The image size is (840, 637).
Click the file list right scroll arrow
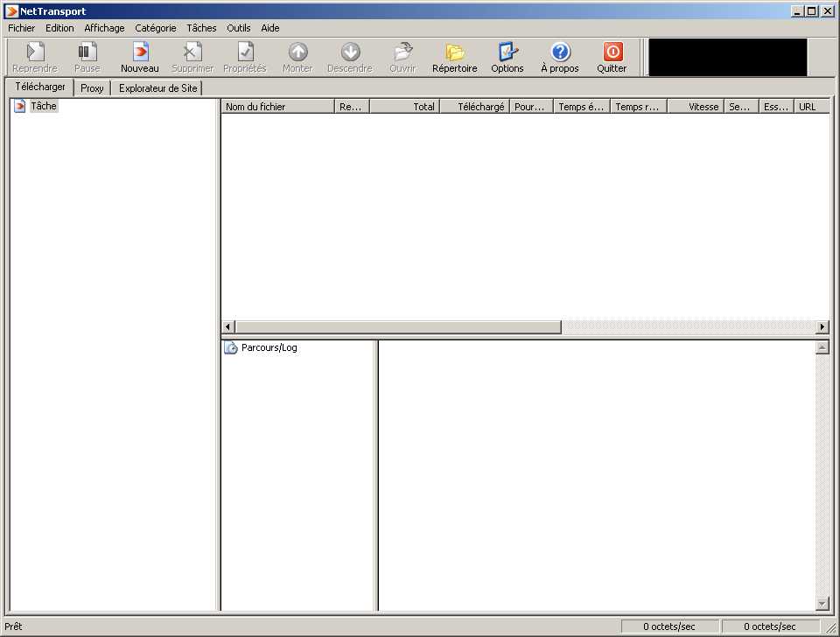tap(822, 326)
